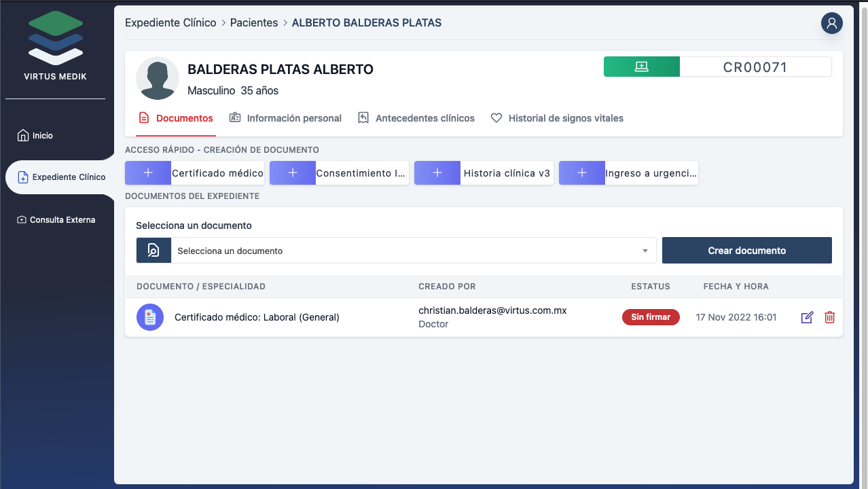Select Historial de signos vitales tab
The width and height of the screenshot is (868, 489).
tap(557, 118)
